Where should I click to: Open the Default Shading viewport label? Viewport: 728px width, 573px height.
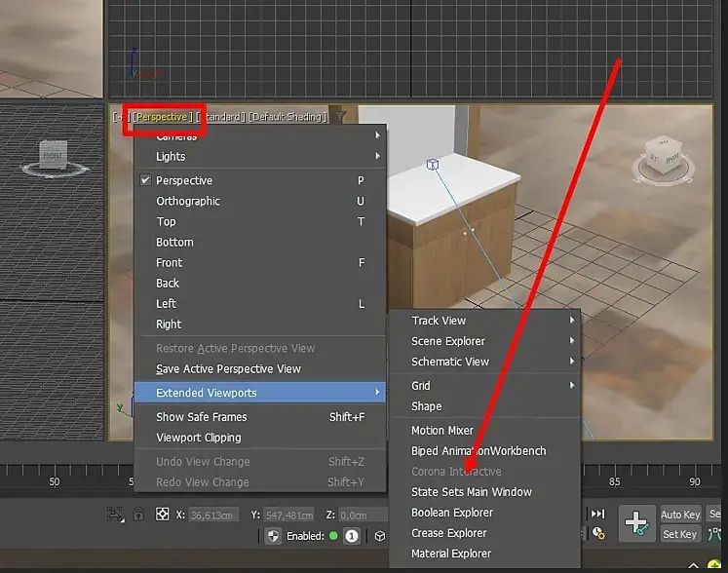tap(287, 117)
